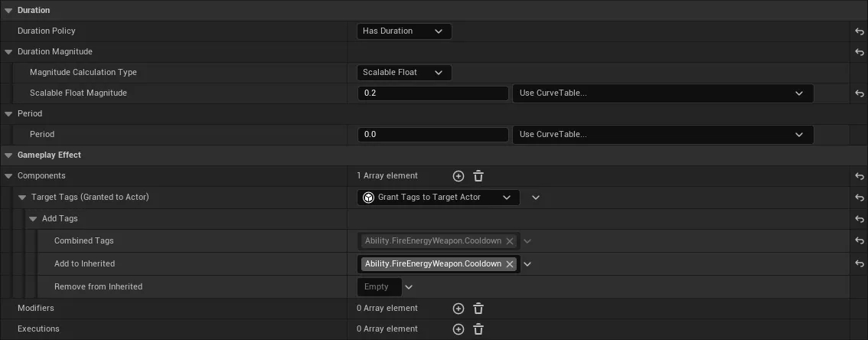Remove all Components array elements

tap(479, 176)
